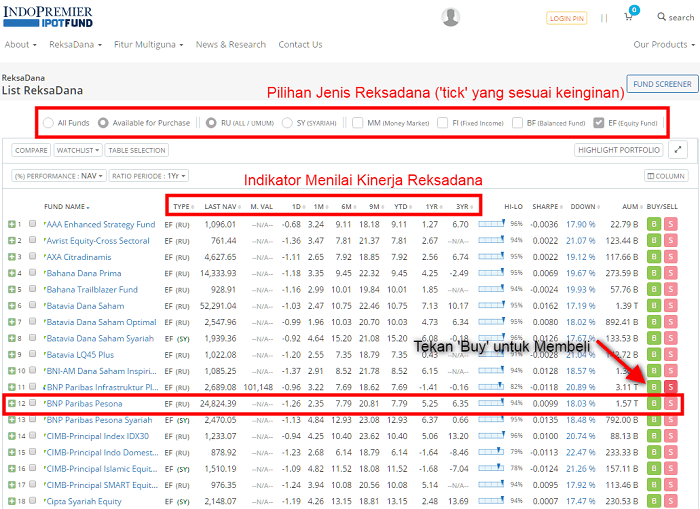Open the Performance NAV dropdown
Screen dimensions: 700x509
pyautogui.click(x=59, y=176)
